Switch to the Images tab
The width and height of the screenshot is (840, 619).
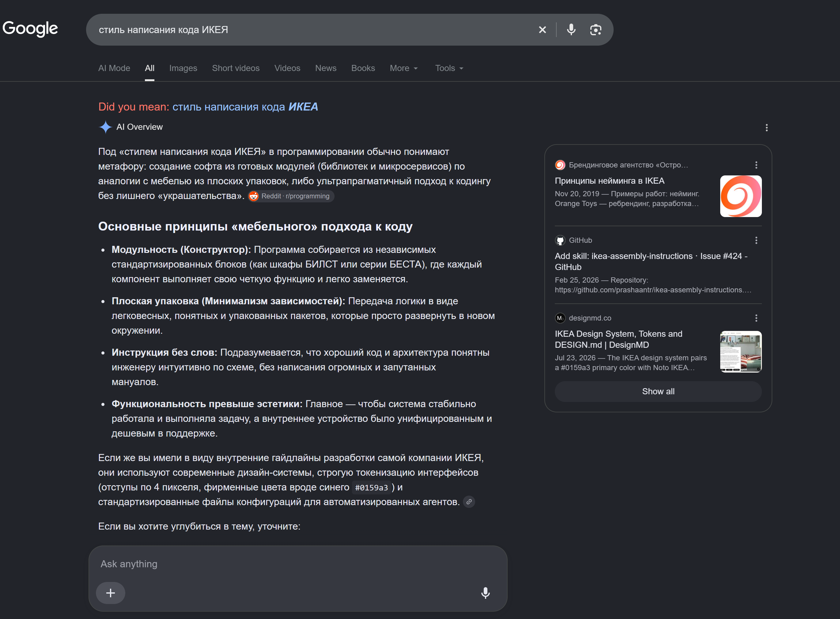pyautogui.click(x=183, y=68)
